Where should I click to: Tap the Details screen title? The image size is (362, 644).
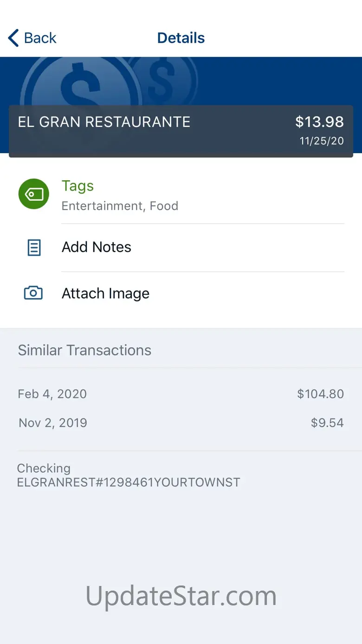(181, 38)
